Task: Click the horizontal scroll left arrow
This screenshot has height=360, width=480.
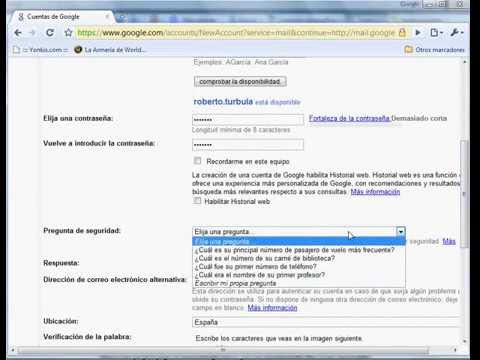Action: click(13, 350)
